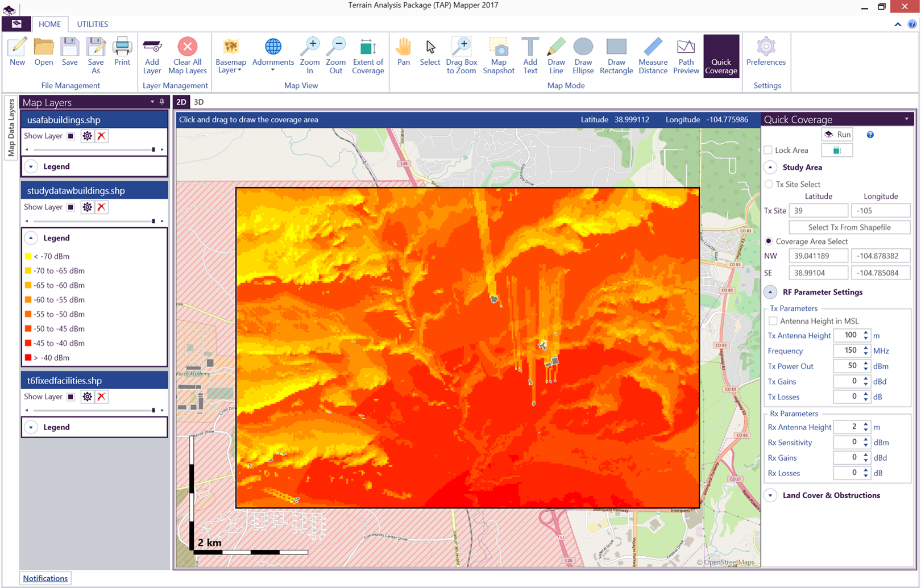The image size is (921, 588).
Task: Enable the Lock Area checkbox
Action: (x=769, y=151)
